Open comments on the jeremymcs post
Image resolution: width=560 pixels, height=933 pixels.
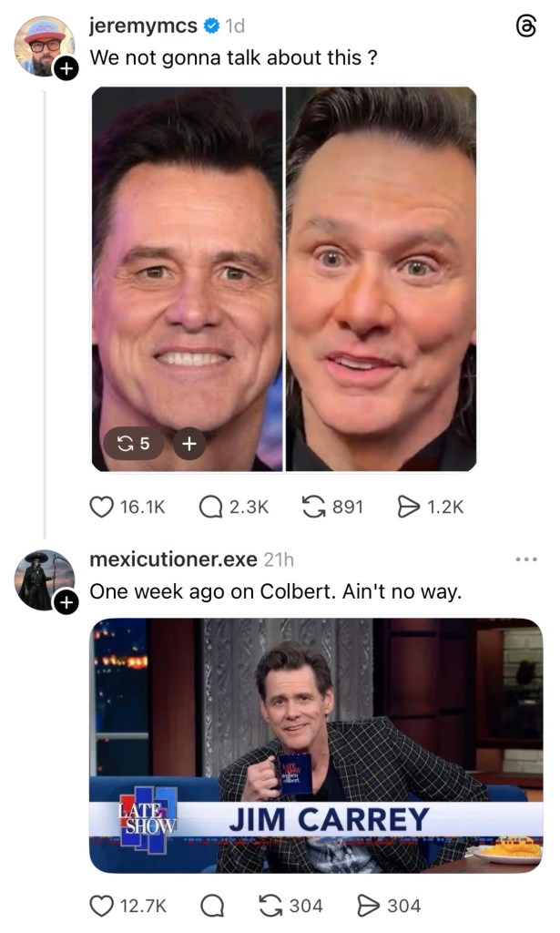[x=211, y=507]
